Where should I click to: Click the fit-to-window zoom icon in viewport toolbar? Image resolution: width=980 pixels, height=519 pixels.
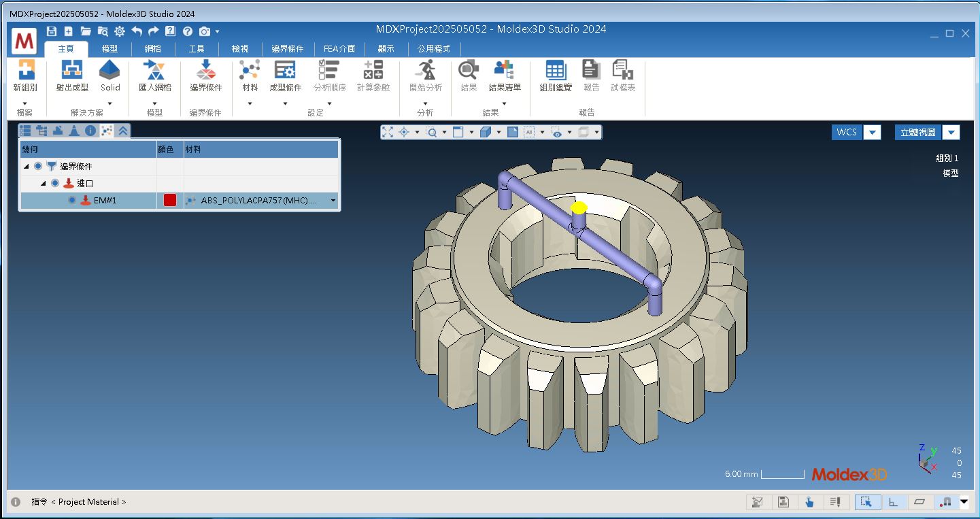click(x=388, y=132)
